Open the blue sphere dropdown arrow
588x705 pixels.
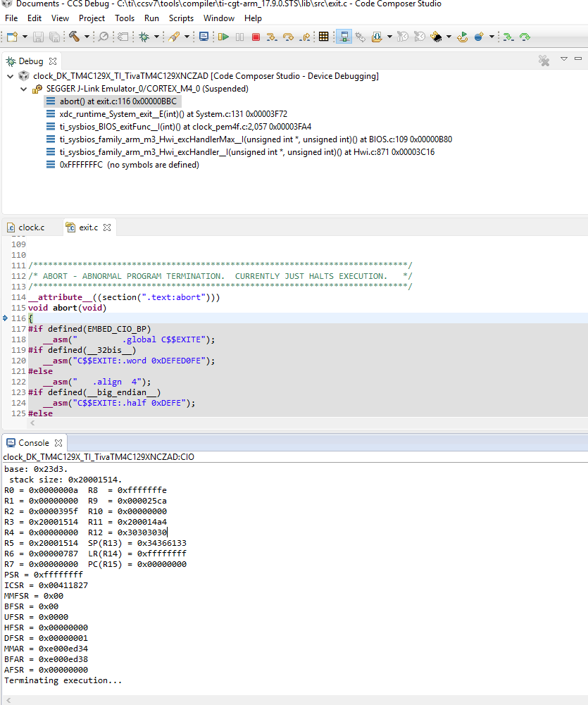click(x=492, y=37)
